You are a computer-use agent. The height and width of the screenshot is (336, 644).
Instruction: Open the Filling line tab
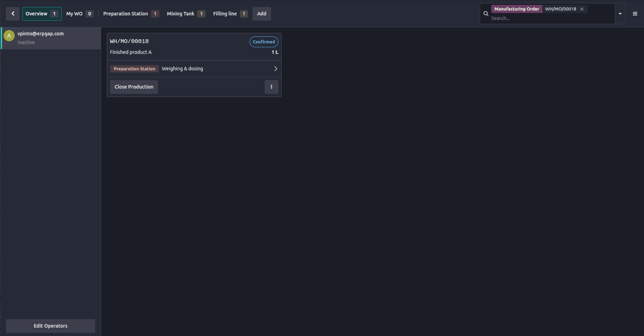(x=230, y=14)
